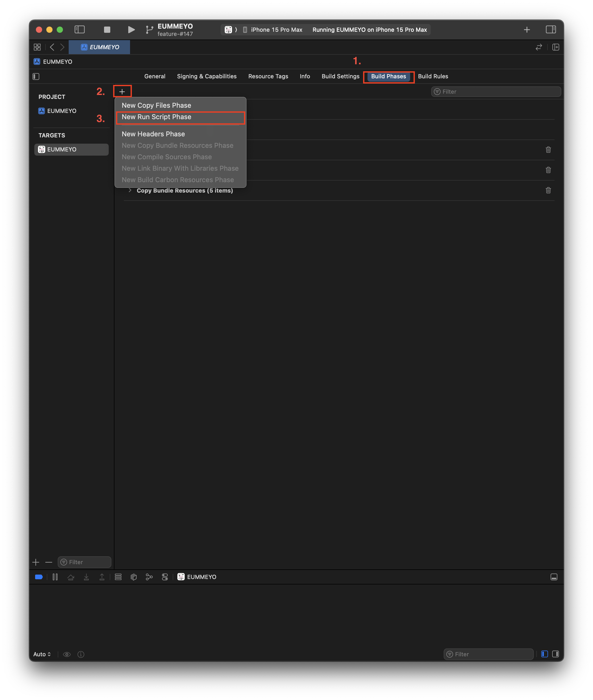
Task: Select the EUMMEYO editor tab
Action: pos(100,47)
